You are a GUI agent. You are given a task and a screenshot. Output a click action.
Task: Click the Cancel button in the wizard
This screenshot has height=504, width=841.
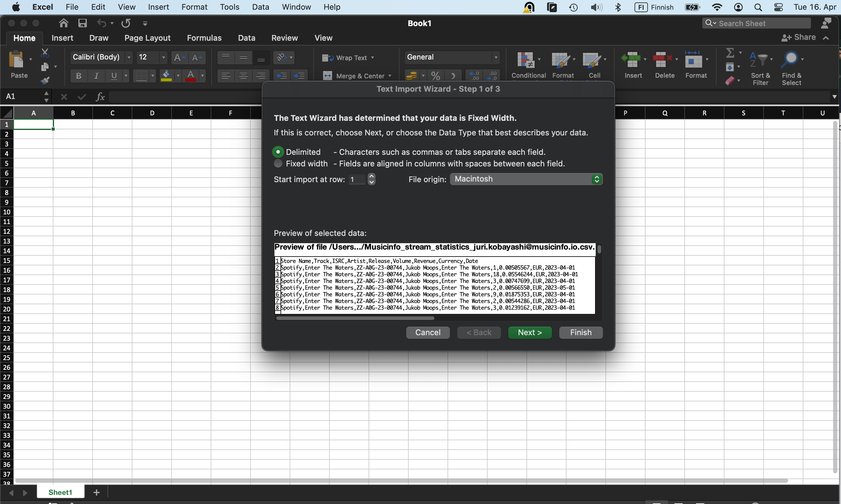pos(428,332)
